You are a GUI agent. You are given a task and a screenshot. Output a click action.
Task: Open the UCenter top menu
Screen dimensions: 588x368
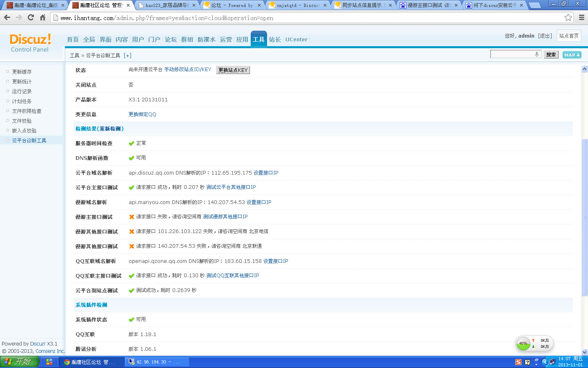(296, 39)
